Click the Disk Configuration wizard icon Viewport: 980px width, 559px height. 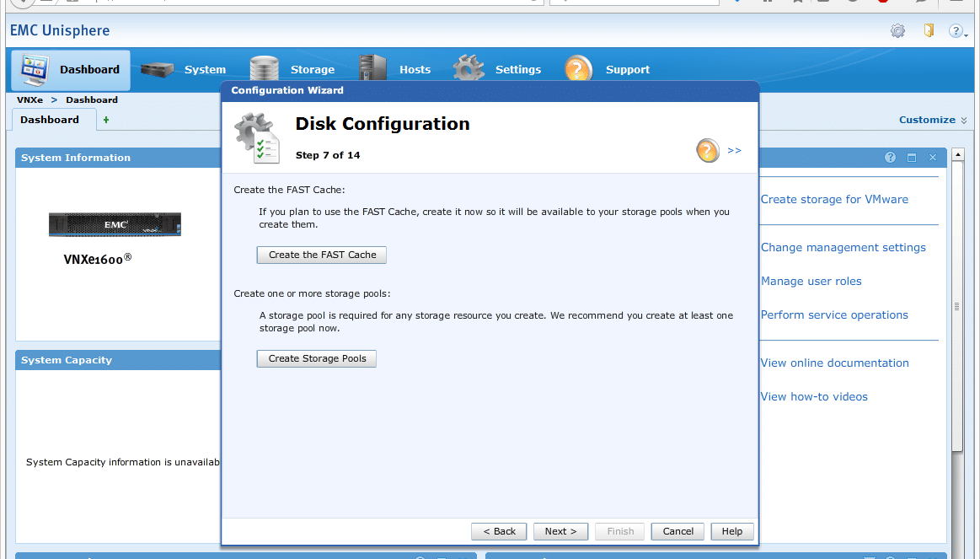257,138
